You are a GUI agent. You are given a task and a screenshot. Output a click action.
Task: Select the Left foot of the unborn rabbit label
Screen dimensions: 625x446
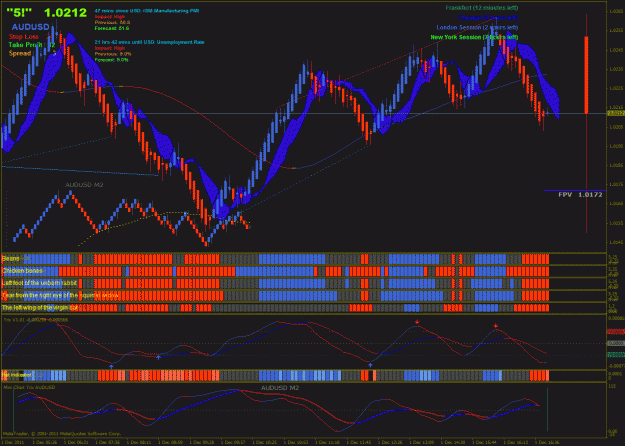pos(39,283)
